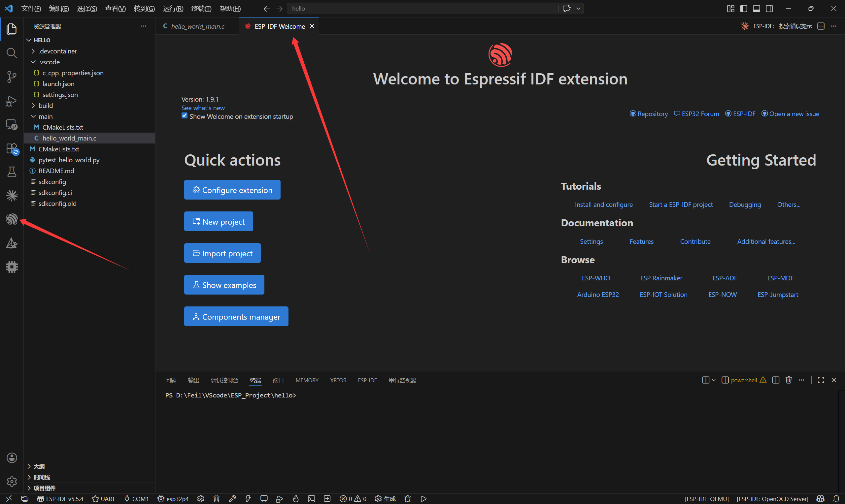Switch to the ESP-IDF panel tab

tap(367, 380)
